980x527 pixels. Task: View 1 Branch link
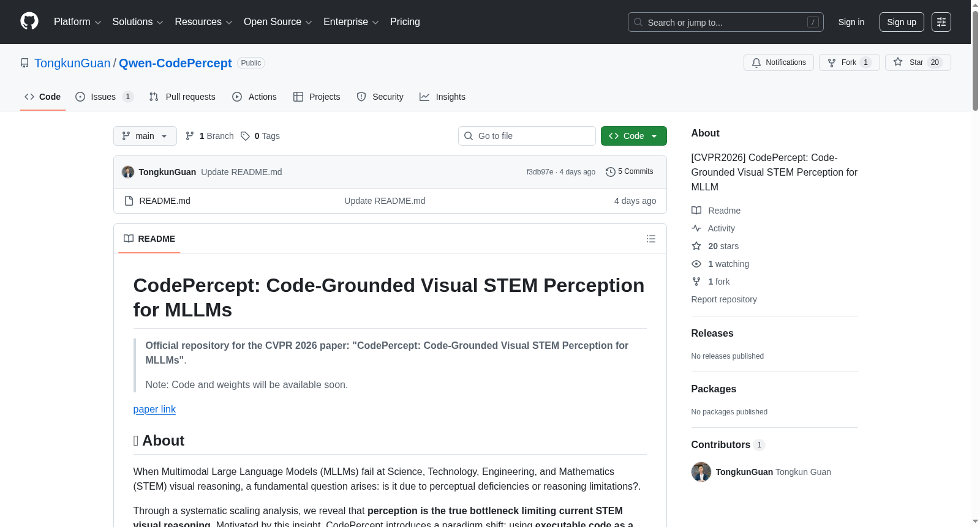(x=209, y=136)
